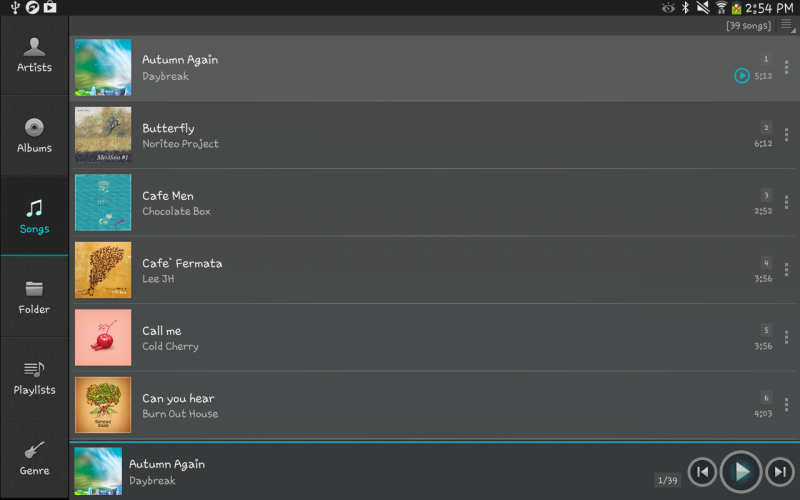Skip to the previous track
800x500 pixels.
click(702, 471)
